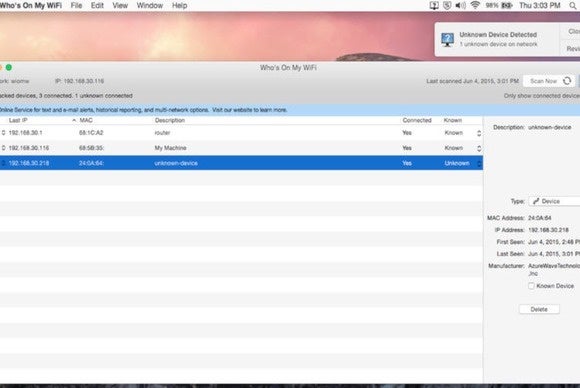Open the Window menu
Screen dimensions: 580x388
click(150, 6)
